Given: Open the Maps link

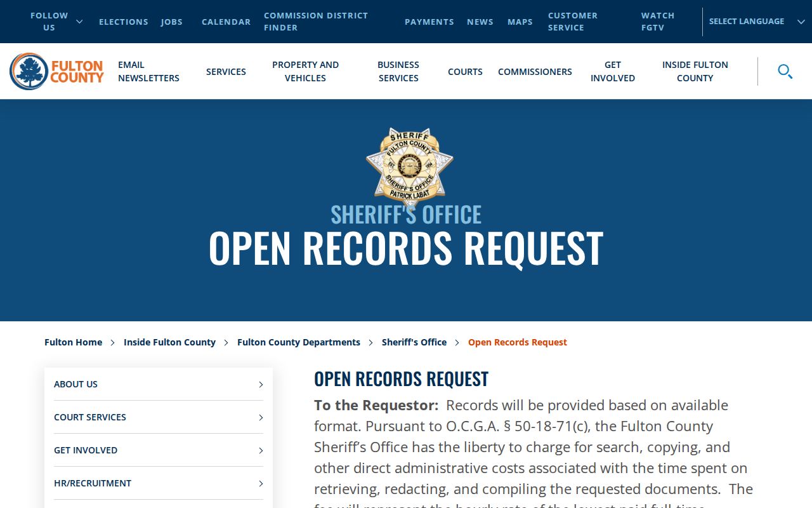Looking at the screenshot, I should coord(520,22).
